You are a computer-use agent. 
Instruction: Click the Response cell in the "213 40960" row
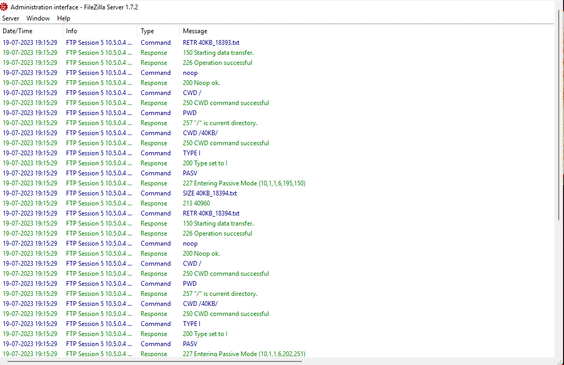coord(154,203)
